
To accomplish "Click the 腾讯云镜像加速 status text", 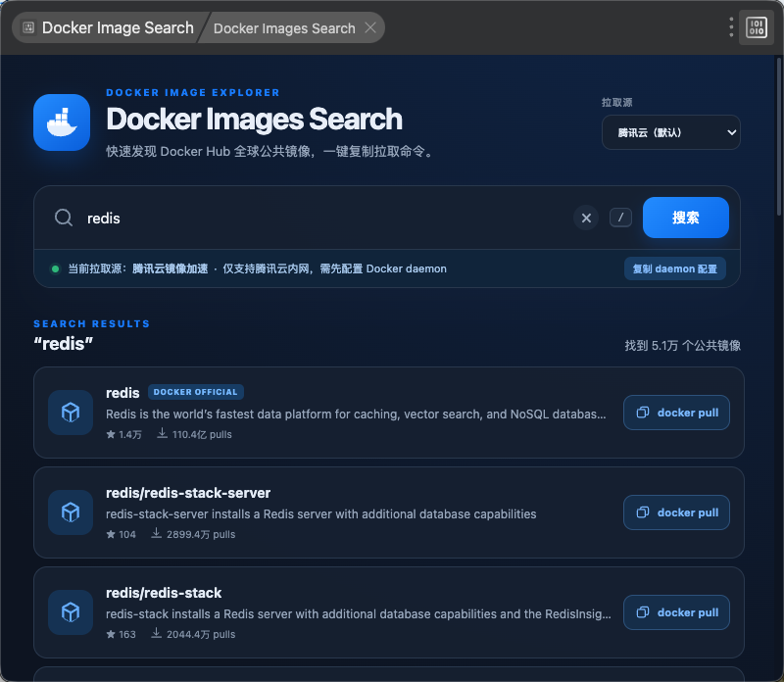I will pyautogui.click(x=170, y=269).
